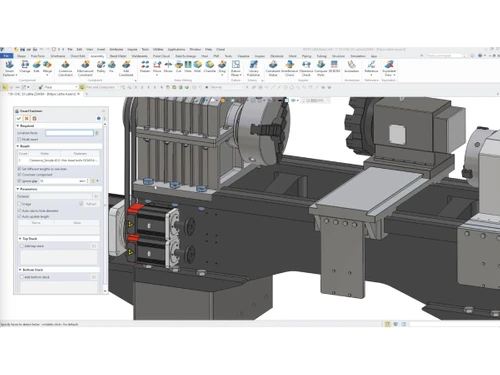Collapse the Parameters section
This screenshot has width=500, height=375.
(18, 189)
